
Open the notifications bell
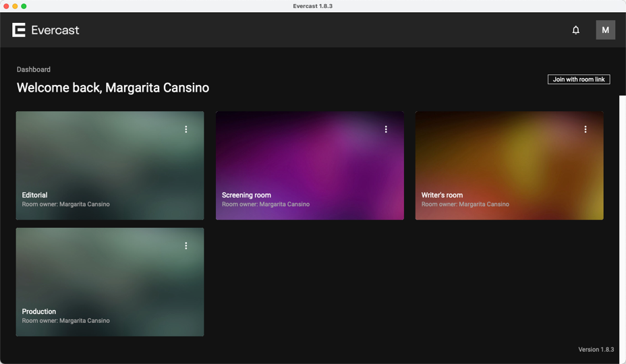pyautogui.click(x=575, y=30)
